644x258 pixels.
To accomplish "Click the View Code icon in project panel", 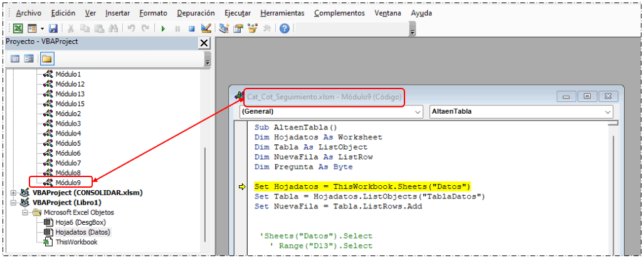I will tap(15, 59).
